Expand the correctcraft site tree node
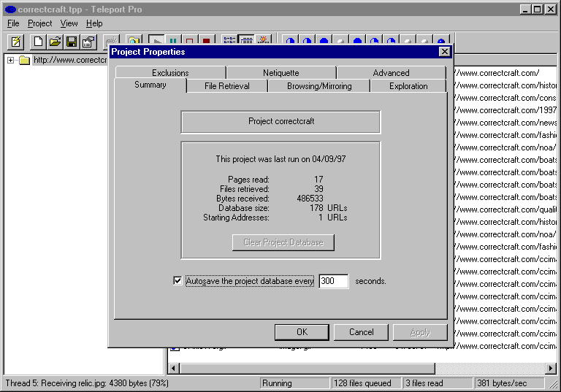561x392 pixels. (x=10, y=60)
